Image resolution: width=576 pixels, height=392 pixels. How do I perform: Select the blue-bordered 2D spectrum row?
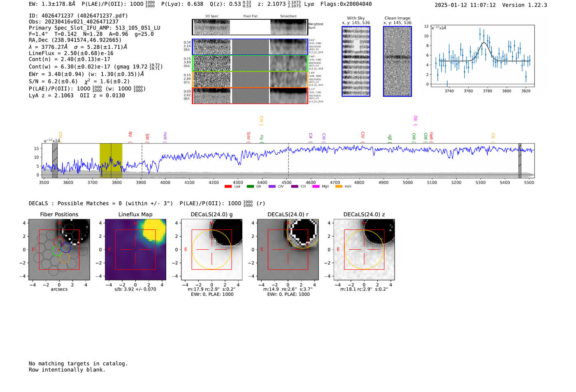click(250, 47)
